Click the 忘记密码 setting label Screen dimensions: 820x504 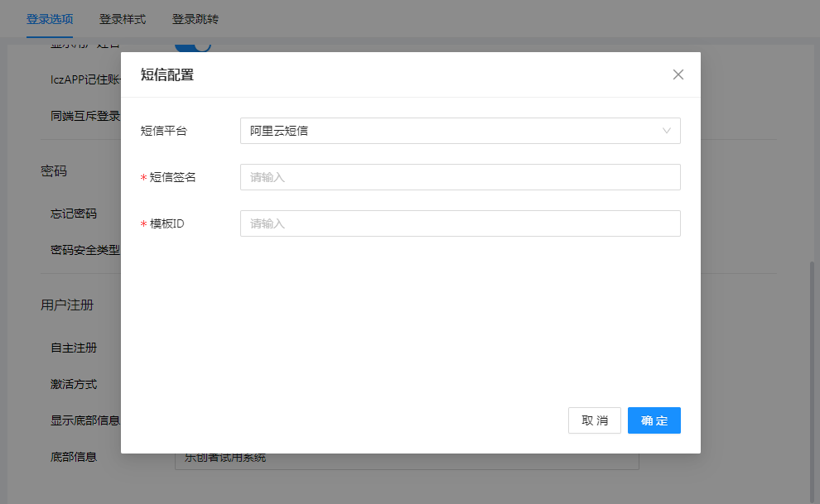[x=74, y=214]
